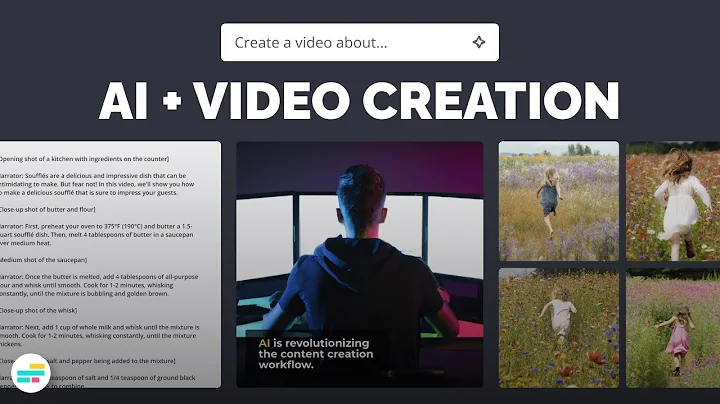Click the narrator line "First, preheat your oven to 375°F"
The width and height of the screenshot is (720, 404).
point(96,235)
